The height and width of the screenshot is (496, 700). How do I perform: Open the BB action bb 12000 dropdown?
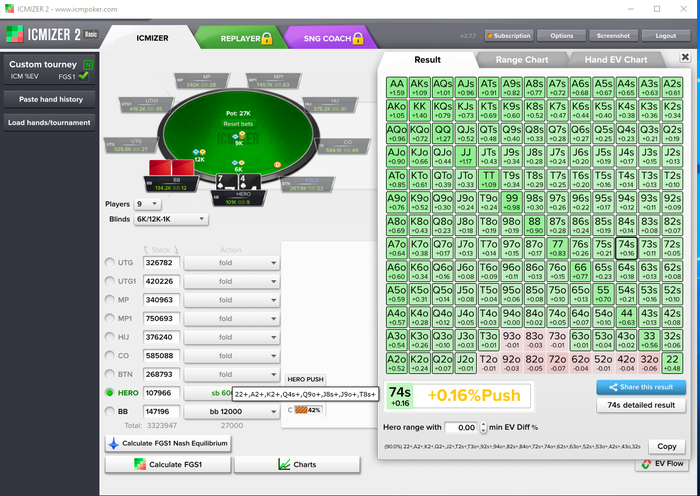(x=232, y=412)
